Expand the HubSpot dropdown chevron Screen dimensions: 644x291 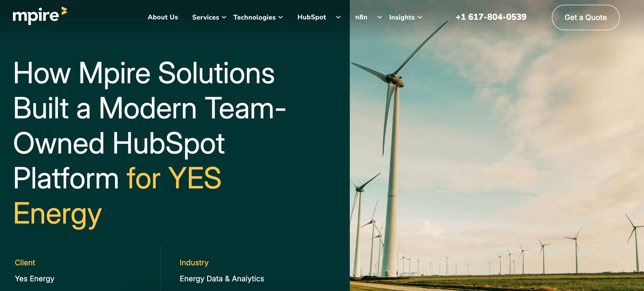coord(338,17)
